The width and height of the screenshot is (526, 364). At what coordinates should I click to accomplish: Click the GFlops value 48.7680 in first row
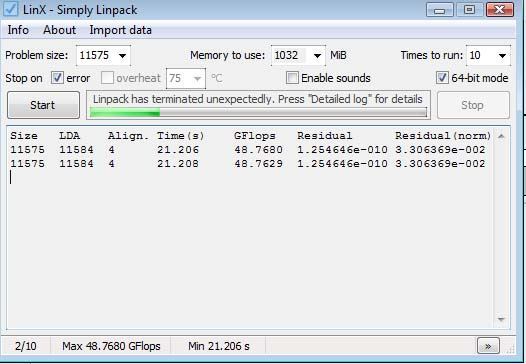pyautogui.click(x=258, y=150)
